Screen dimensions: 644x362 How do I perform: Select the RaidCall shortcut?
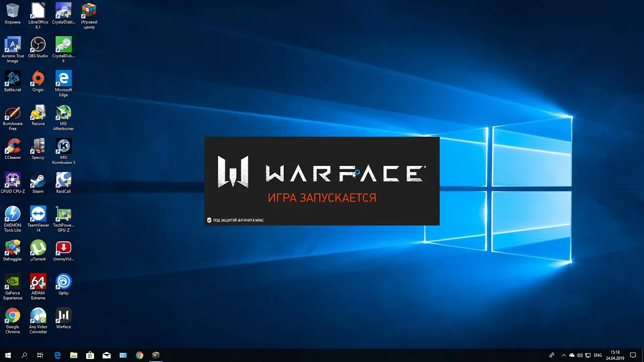pos(63,183)
